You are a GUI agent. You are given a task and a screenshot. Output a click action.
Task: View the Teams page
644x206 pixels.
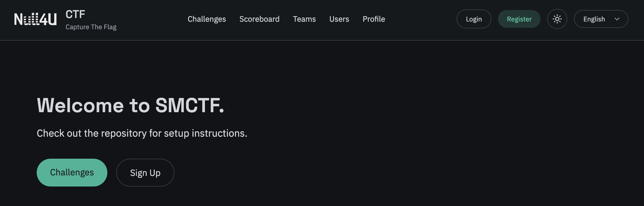point(304,19)
